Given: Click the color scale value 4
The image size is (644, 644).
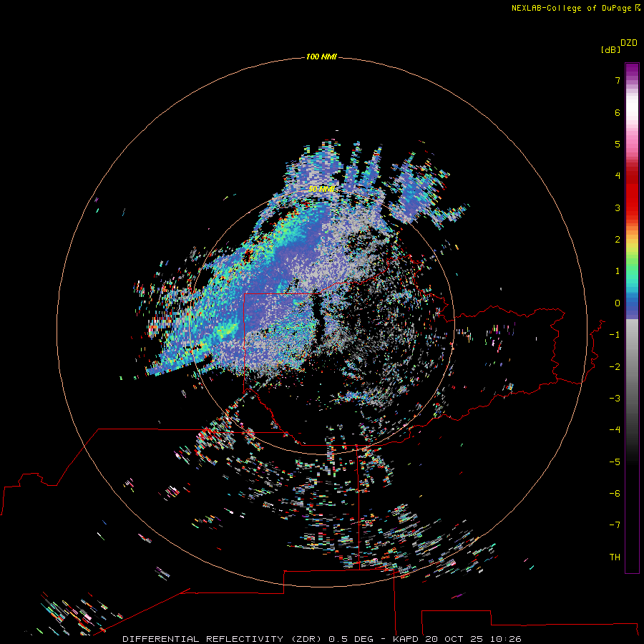Looking at the screenshot, I should coord(618,176).
